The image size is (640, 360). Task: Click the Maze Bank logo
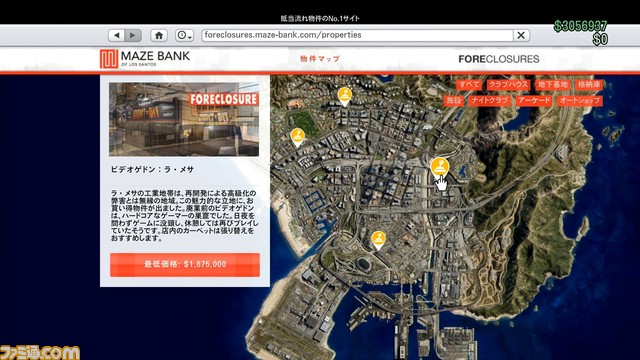click(x=145, y=59)
